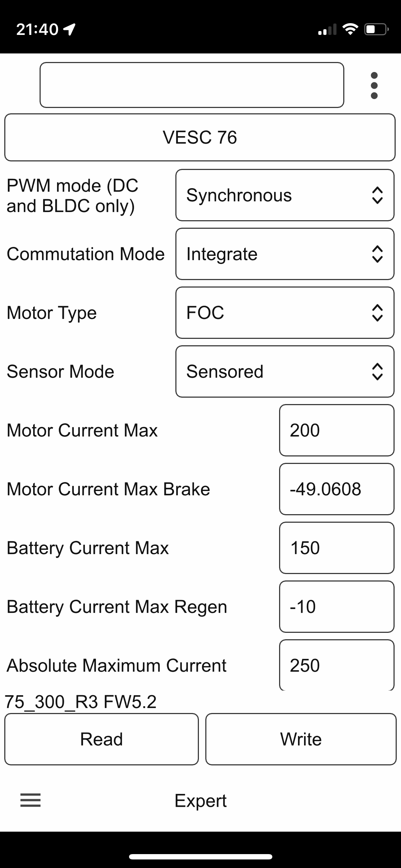This screenshot has width=401, height=868.
Task: Tap the empty text box at top
Action: [x=192, y=85]
